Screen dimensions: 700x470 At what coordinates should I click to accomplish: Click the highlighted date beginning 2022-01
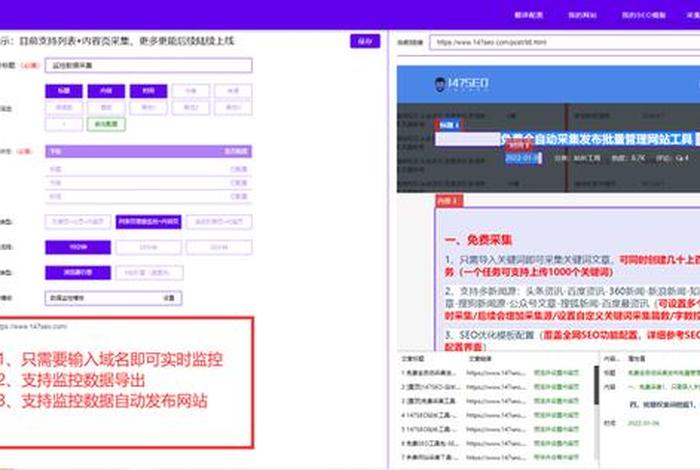(523, 158)
